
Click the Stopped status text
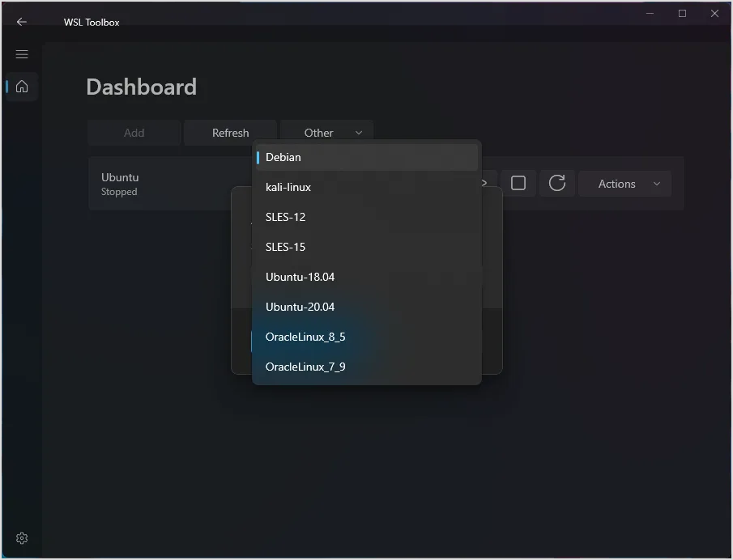pyautogui.click(x=119, y=192)
